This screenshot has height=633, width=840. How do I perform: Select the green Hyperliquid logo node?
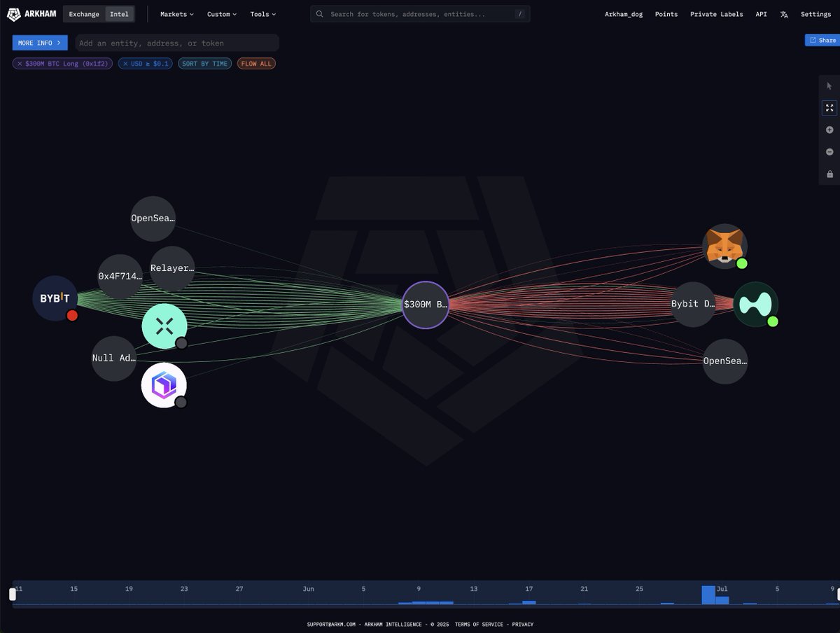pyautogui.click(x=755, y=304)
